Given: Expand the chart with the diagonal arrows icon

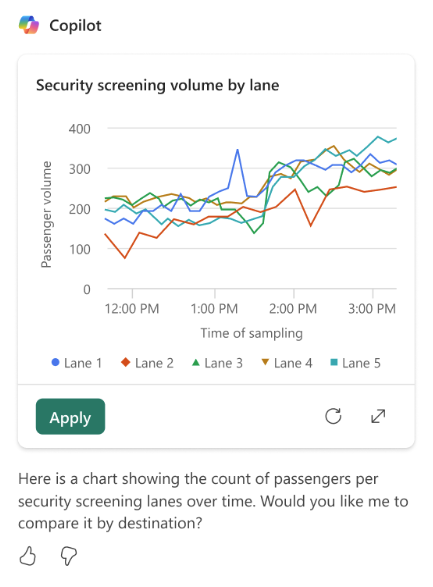Looking at the screenshot, I should click(378, 416).
